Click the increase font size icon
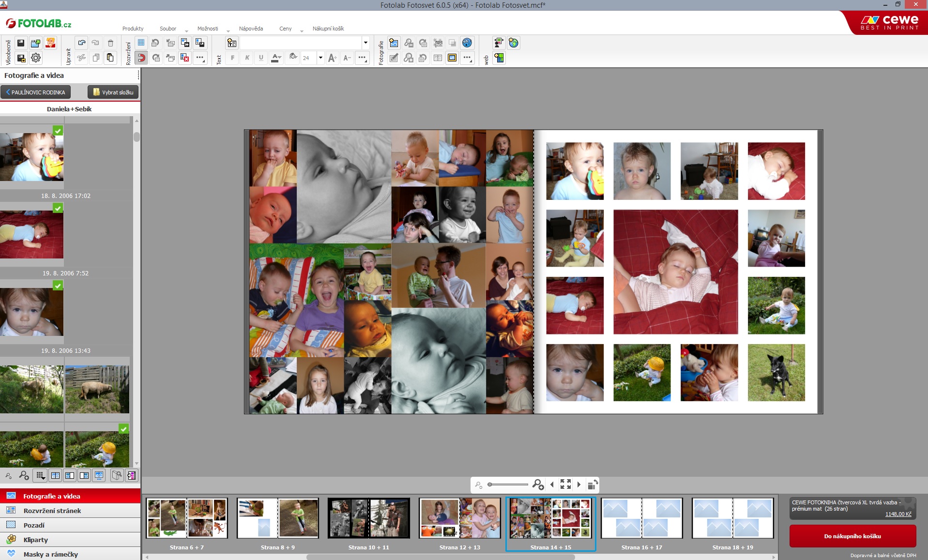This screenshot has height=560, width=928. 332,58
